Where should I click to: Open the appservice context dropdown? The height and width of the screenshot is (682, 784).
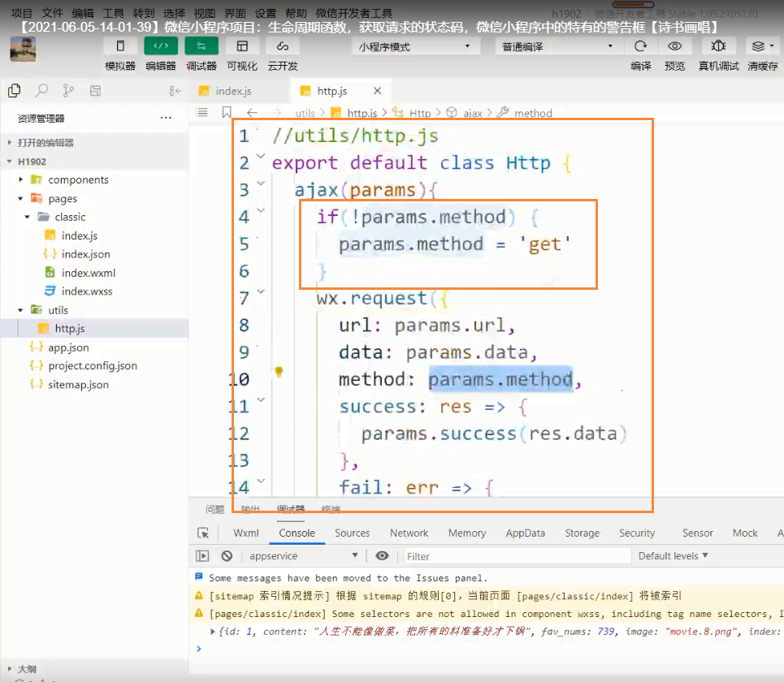(302, 555)
